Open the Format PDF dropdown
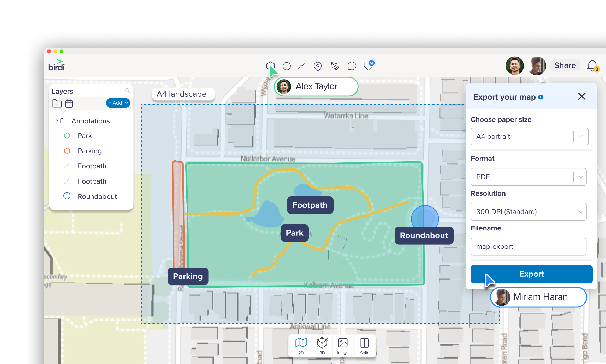The image size is (606, 364). tap(528, 177)
